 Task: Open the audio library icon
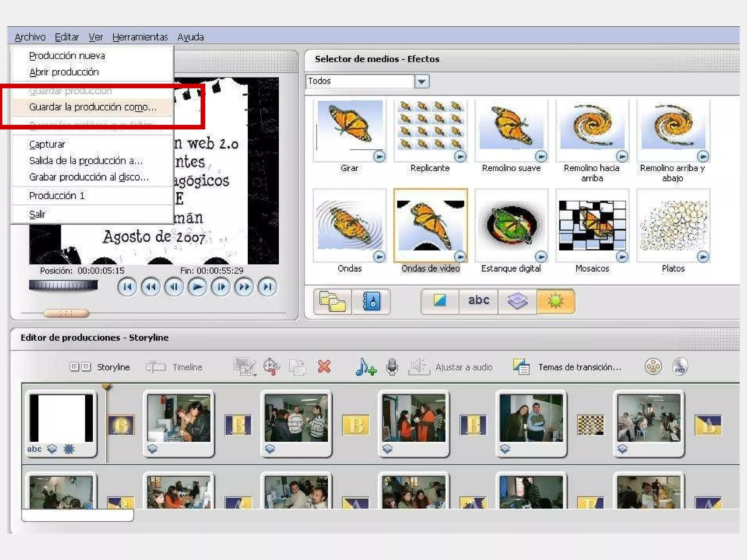click(371, 302)
